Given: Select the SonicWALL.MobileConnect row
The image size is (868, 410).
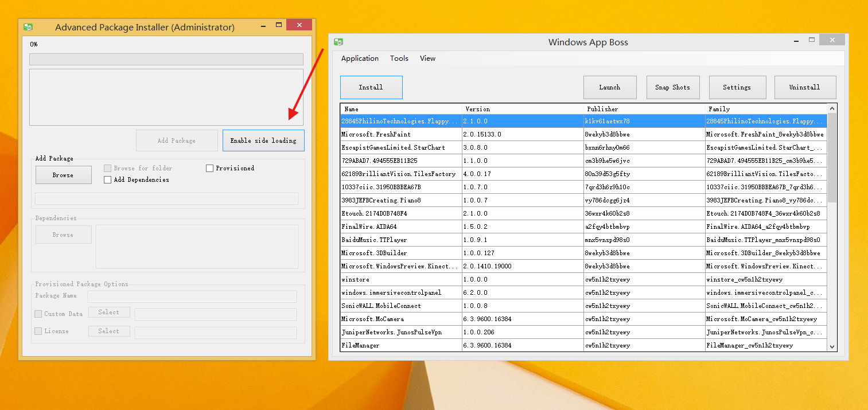Looking at the screenshot, I should (584, 306).
